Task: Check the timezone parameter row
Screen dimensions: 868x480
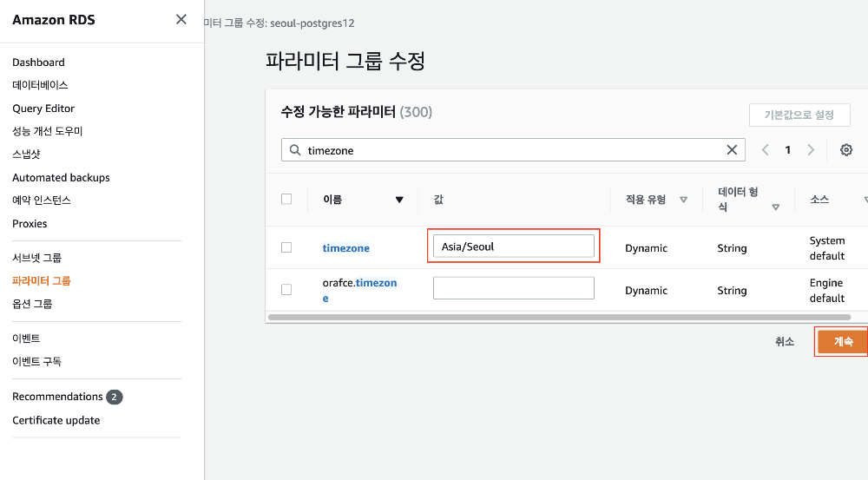Action: (x=286, y=247)
